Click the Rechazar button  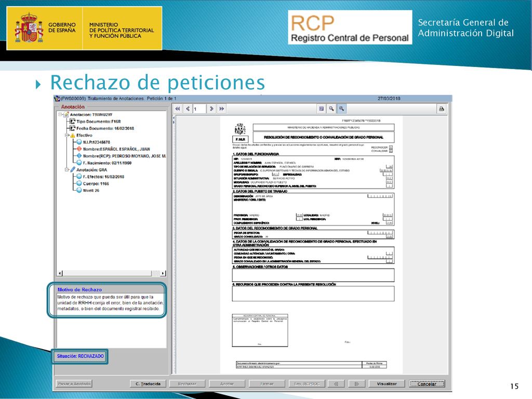point(187,384)
